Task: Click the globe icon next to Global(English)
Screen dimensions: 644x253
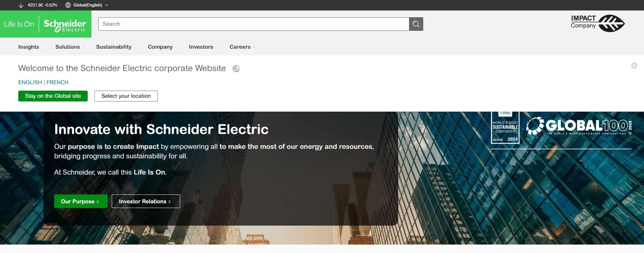Action: coord(68,5)
